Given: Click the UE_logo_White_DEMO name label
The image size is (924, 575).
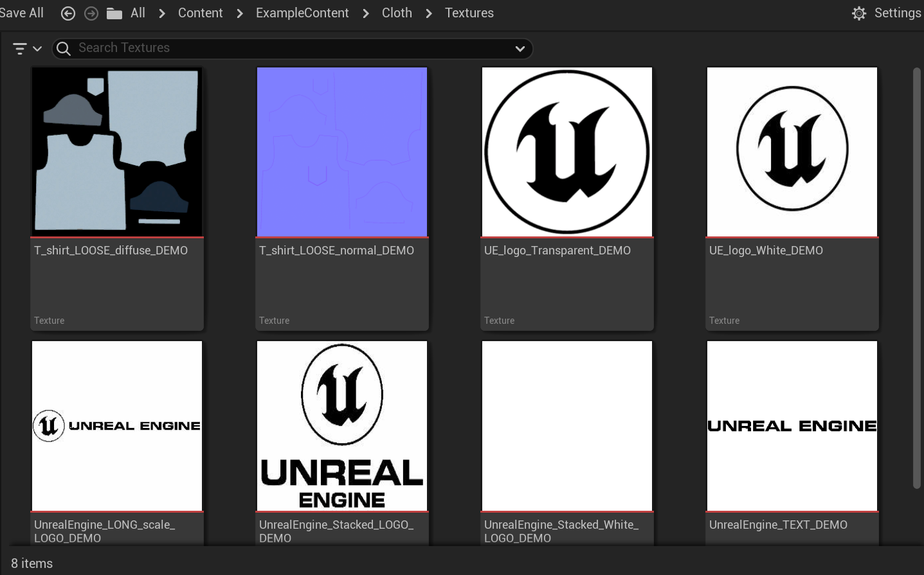Looking at the screenshot, I should (x=766, y=251).
